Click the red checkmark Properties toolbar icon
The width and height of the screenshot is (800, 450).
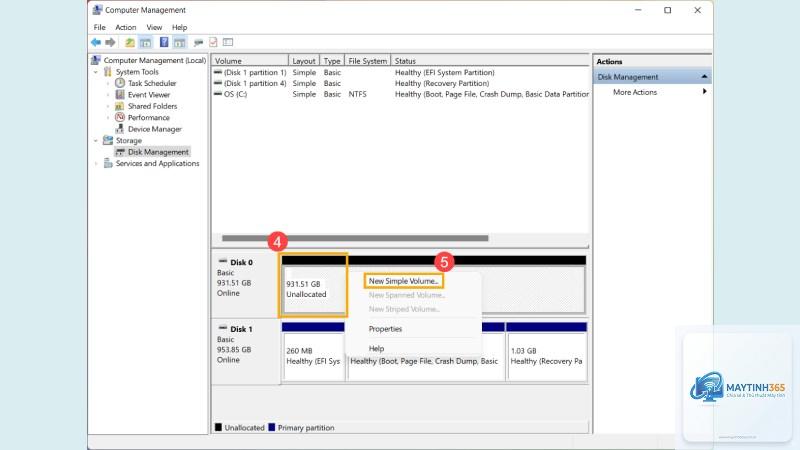tap(213, 42)
